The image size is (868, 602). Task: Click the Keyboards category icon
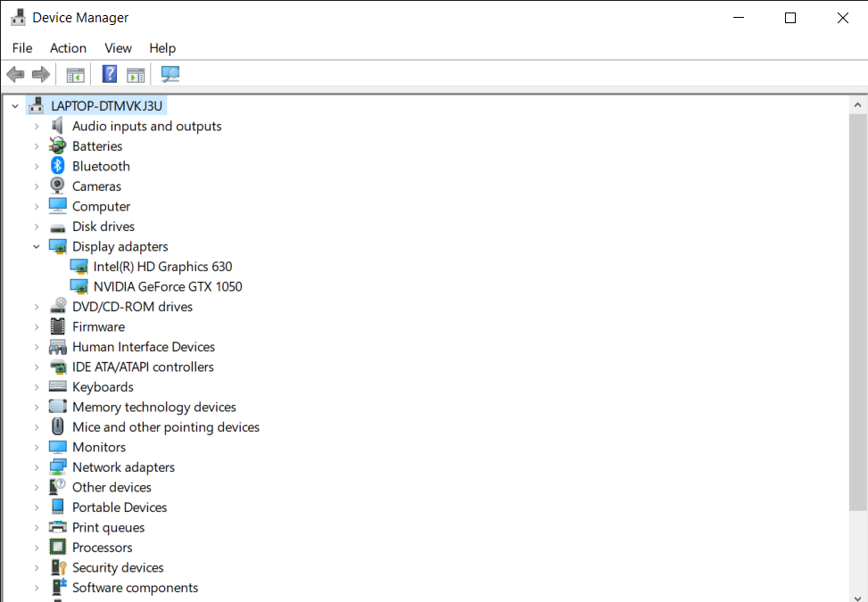tap(58, 387)
